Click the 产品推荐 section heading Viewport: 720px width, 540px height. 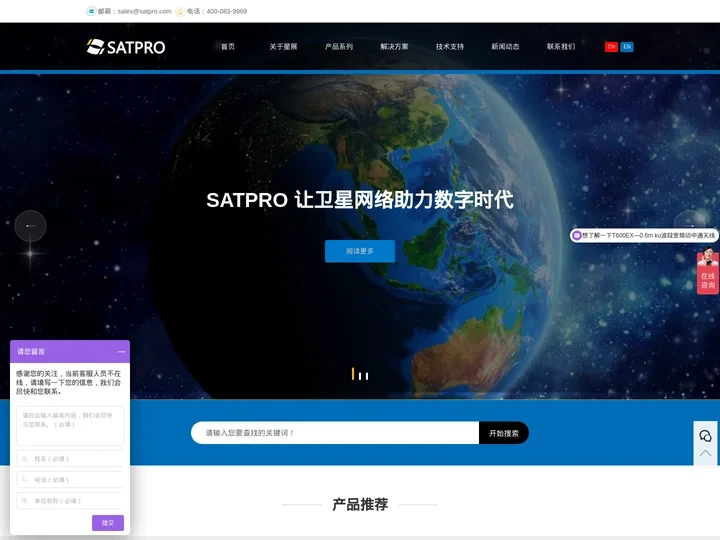(360, 504)
